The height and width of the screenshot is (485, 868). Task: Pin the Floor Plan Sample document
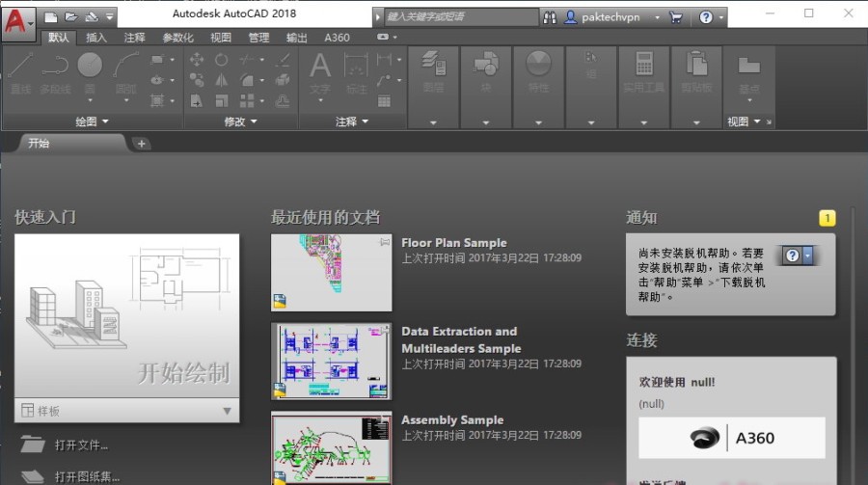(x=386, y=242)
